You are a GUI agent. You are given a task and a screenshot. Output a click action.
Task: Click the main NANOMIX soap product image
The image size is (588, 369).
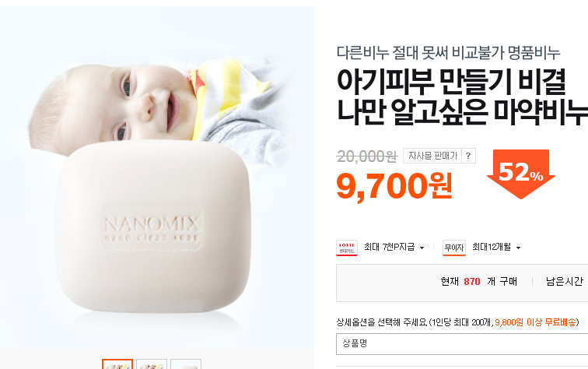coord(157,177)
